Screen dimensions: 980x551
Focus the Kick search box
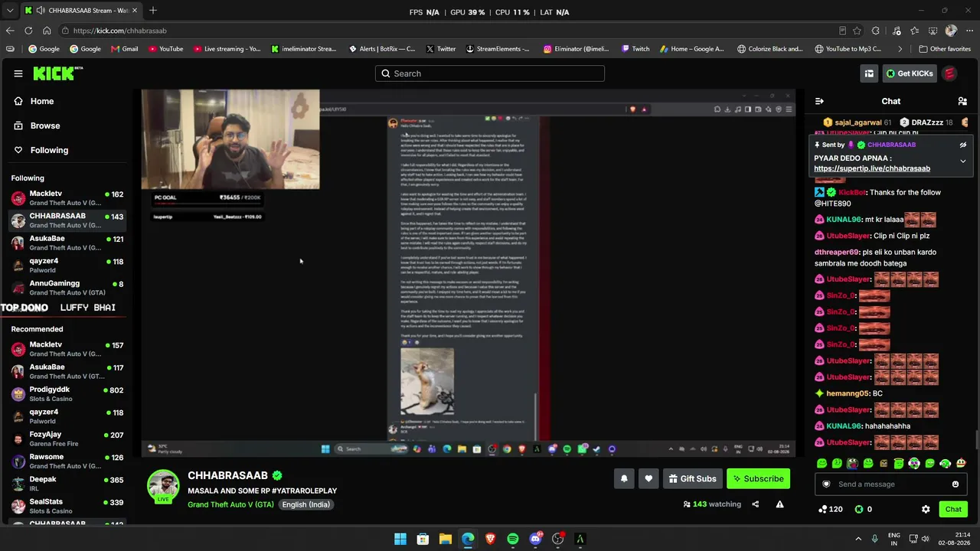click(x=490, y=73)
